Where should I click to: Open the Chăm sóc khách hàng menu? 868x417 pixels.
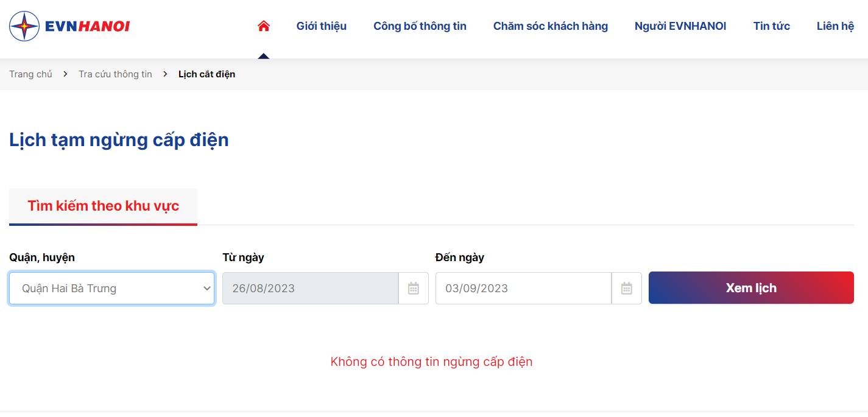click(x=551, y=26)
